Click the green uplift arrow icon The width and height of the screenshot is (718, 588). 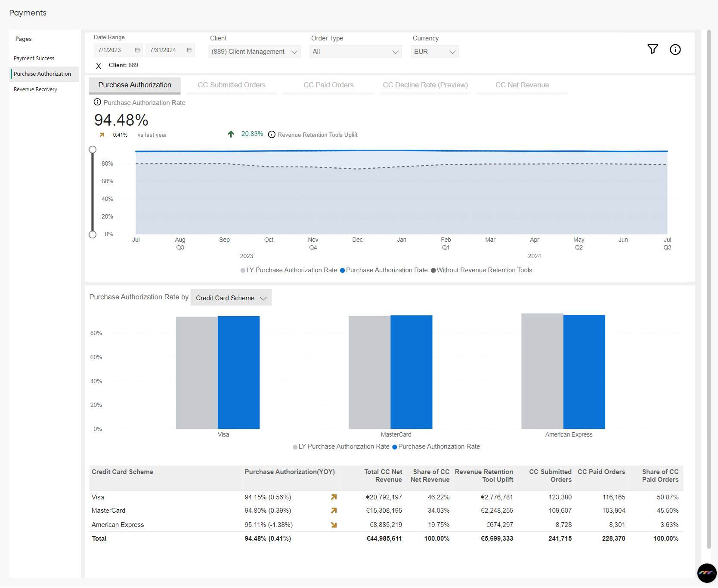pyautogui.click(x=231, y=134)
